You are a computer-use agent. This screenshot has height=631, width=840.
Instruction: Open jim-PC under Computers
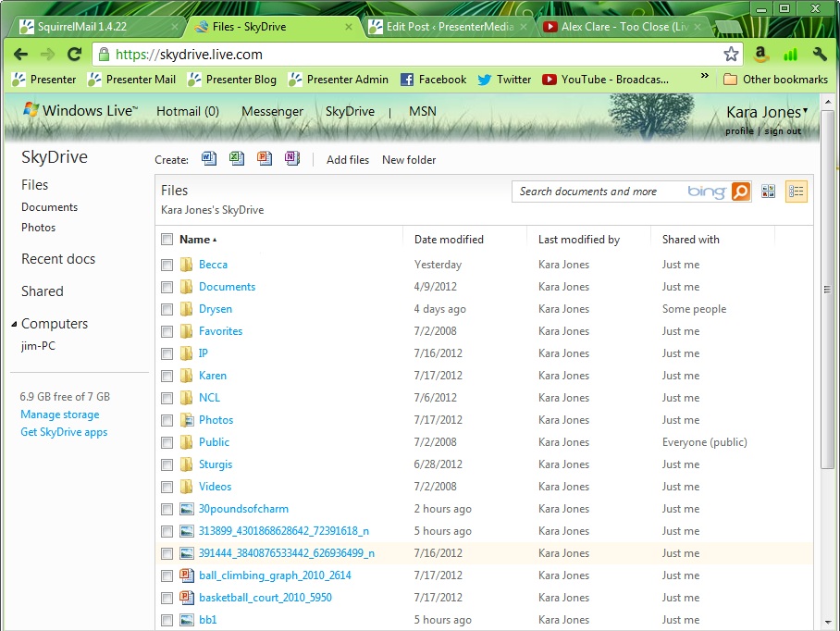click(38, 345)
